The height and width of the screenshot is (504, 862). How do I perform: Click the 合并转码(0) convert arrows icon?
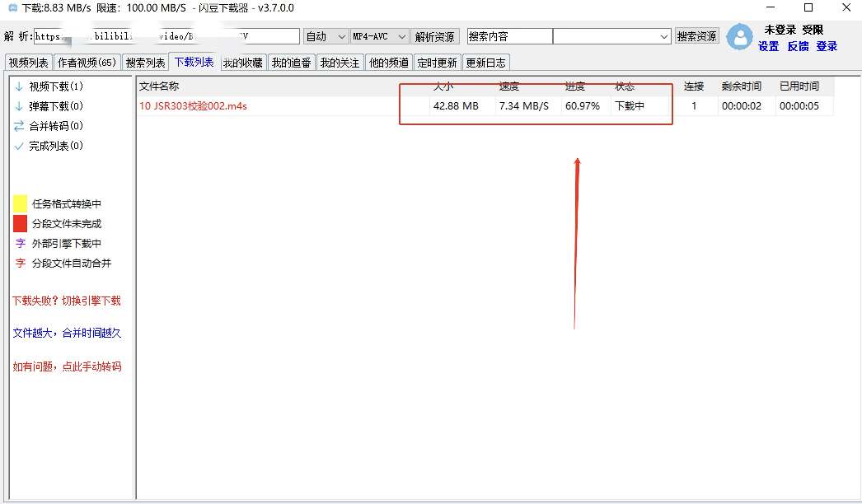coord(19,126)
